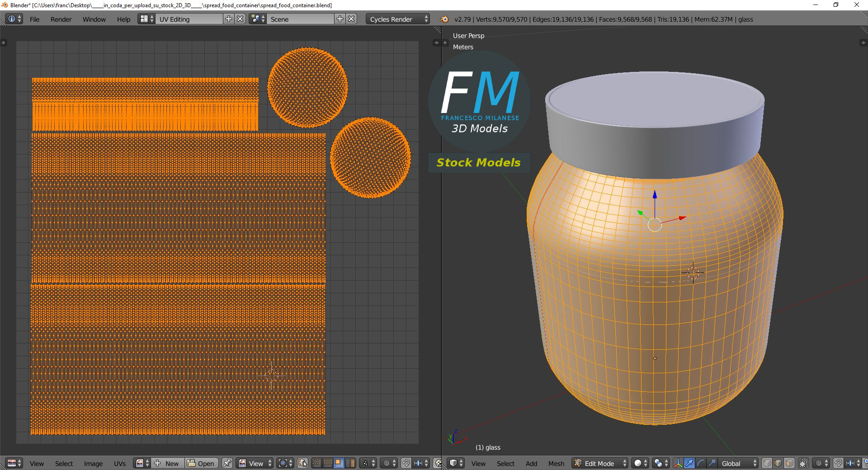The width and height of the screenshot is (868, 470).
Task: Switch to vertex select mode in 3D view
Action: pyautogui.click(x=767, y=463)
